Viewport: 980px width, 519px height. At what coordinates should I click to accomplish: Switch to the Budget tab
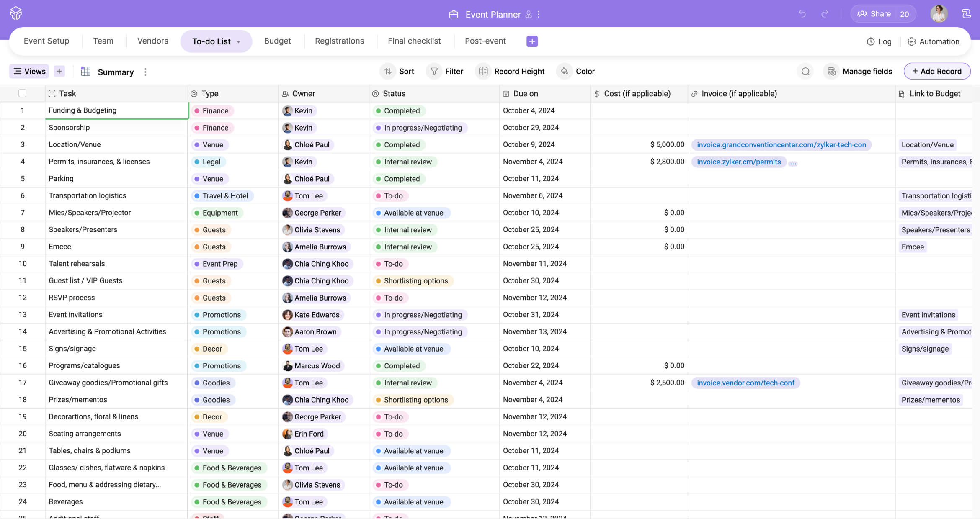point(277,41)
